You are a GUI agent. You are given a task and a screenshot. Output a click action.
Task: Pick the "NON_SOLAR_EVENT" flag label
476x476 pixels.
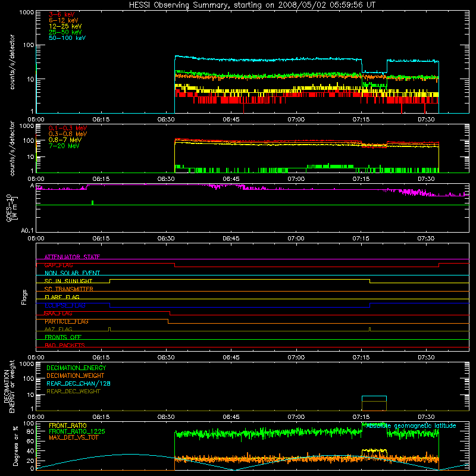(x=72, y=273)
